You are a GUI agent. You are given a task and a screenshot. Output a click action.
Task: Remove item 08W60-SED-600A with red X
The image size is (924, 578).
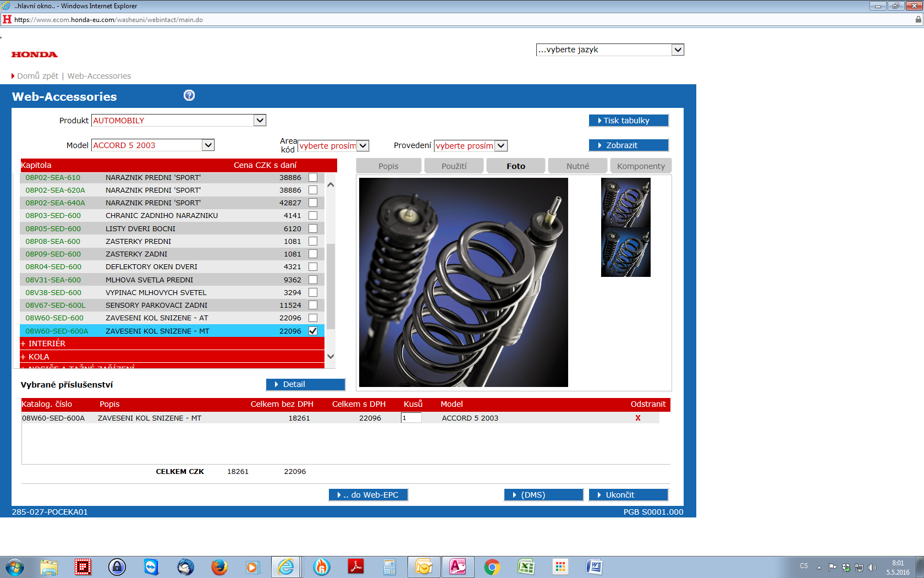(638, 418)
